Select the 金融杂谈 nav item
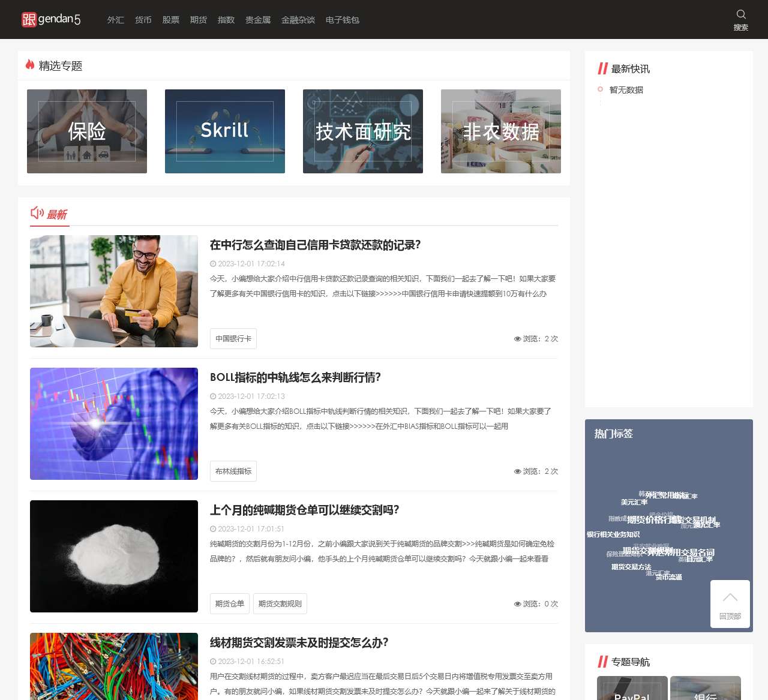The height and width of the screenshot is (700, 768). 298,19
